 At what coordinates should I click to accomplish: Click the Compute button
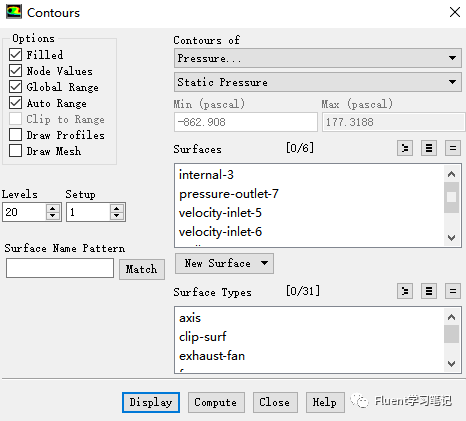click(x=216, y=402)
